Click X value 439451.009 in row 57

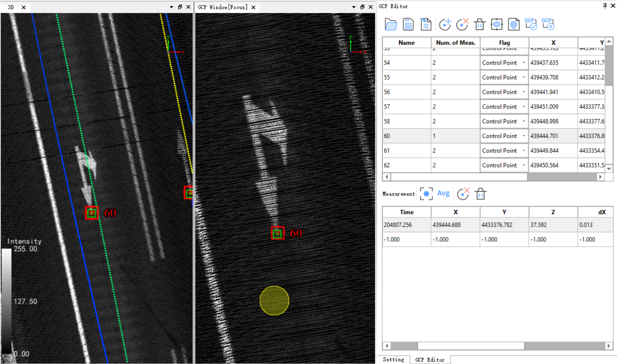(x=544, y=106)
